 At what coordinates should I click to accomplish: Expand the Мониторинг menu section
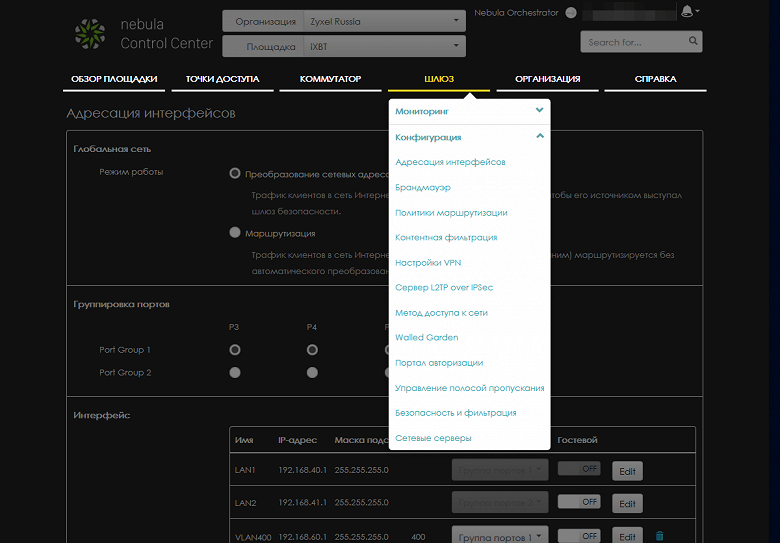click(x=469, y=111)
